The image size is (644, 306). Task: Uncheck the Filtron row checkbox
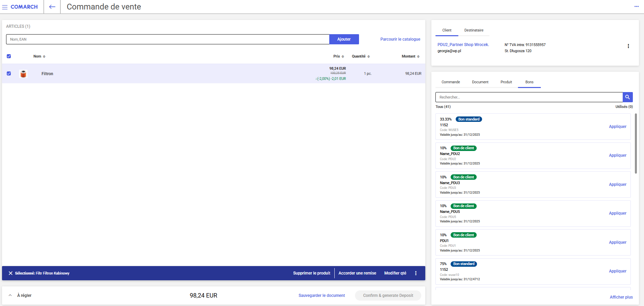click(x=9, y=73)
